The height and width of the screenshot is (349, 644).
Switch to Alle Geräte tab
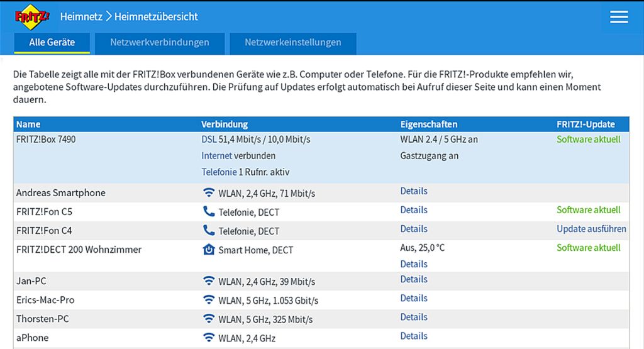pyautogui.click(x=52, y=43)
